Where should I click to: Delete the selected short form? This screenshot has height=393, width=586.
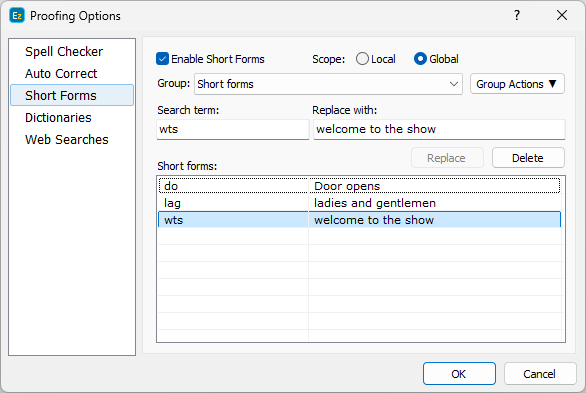point(528,158)
